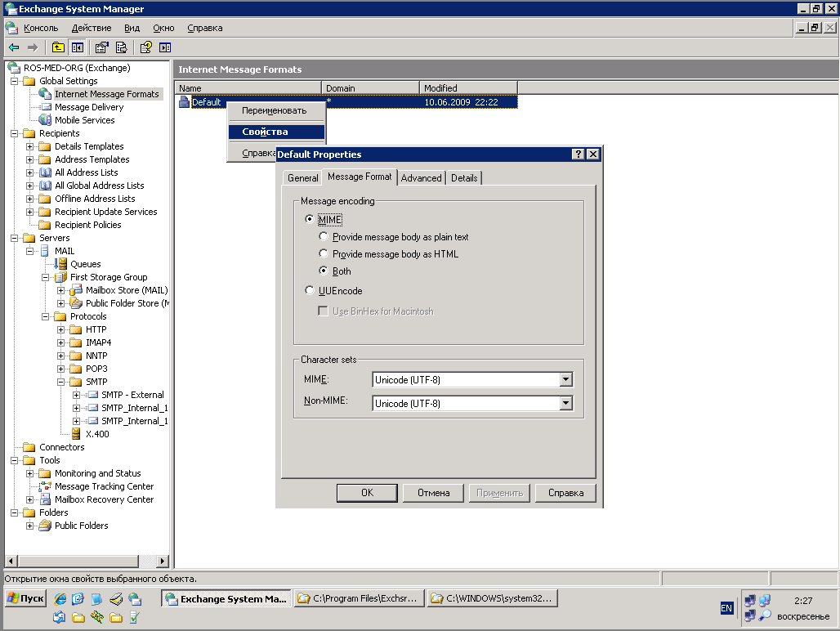
Task: Sort by the Modified column header
Action: [x=468, y=87]
